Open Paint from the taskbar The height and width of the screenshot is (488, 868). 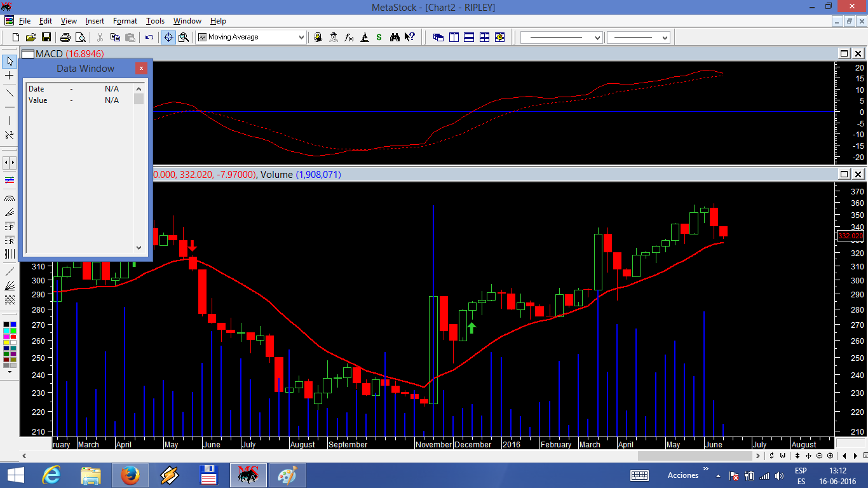pos(288,475)
